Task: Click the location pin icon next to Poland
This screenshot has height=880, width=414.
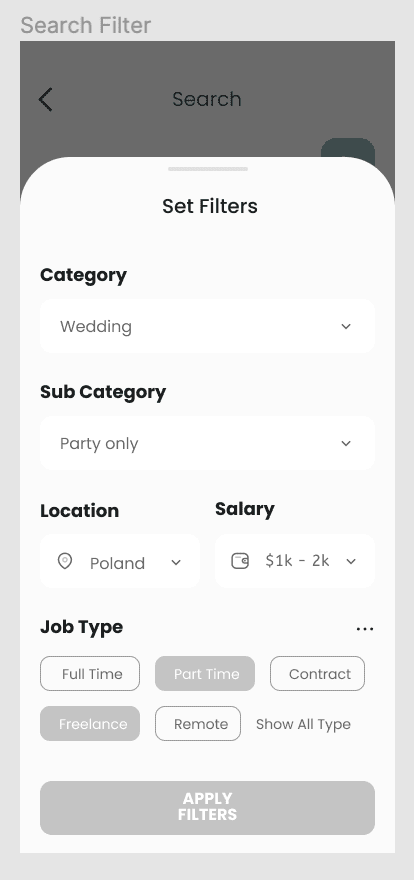Action: 65,561
